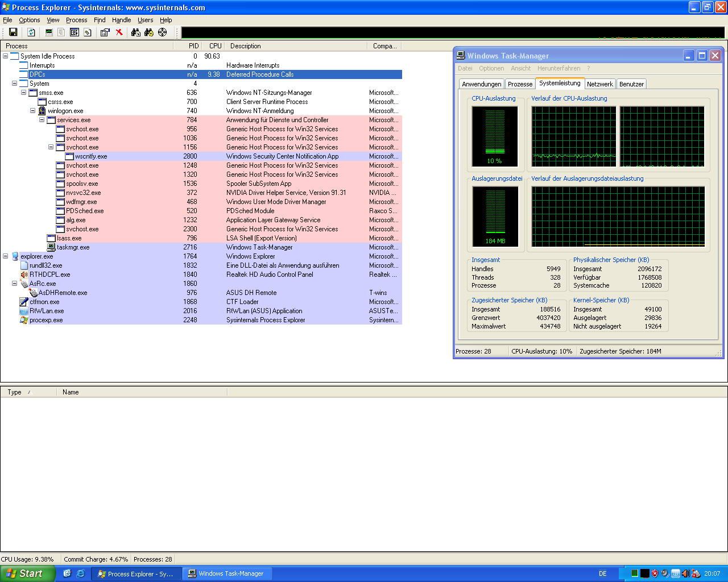Click the Name column header in lower pane
This screenshot has width=728, height=582.
142,392
